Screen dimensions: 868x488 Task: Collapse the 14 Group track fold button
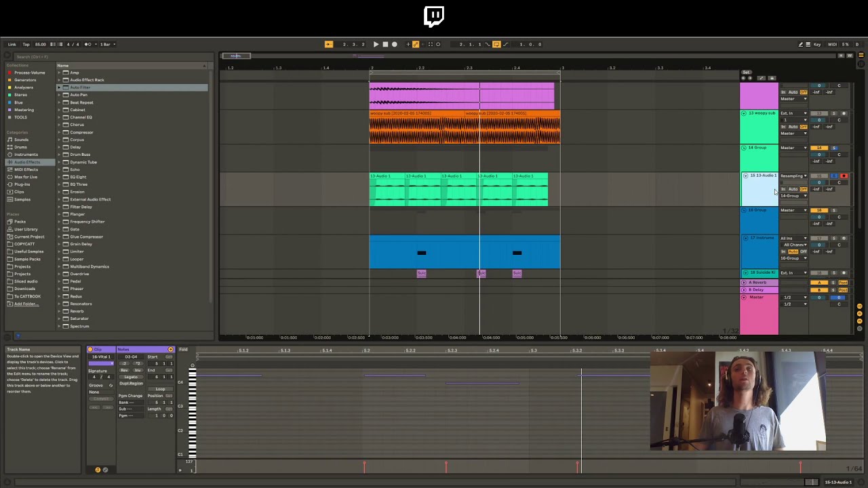(744, 148)
